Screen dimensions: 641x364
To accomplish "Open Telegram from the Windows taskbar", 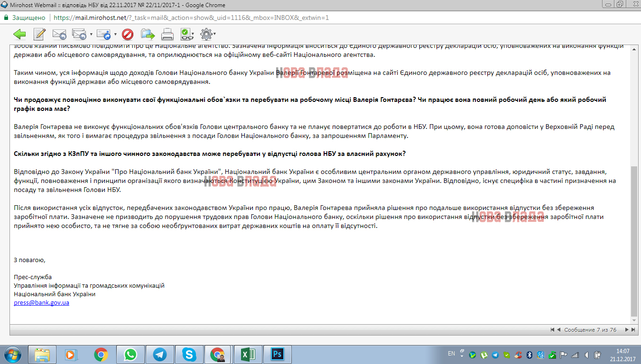I will point(159,354).
